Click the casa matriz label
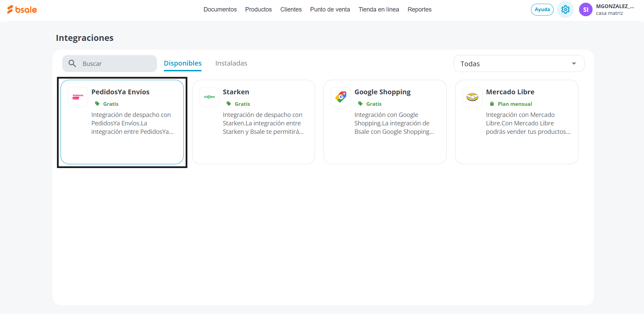 pos(609,13)
